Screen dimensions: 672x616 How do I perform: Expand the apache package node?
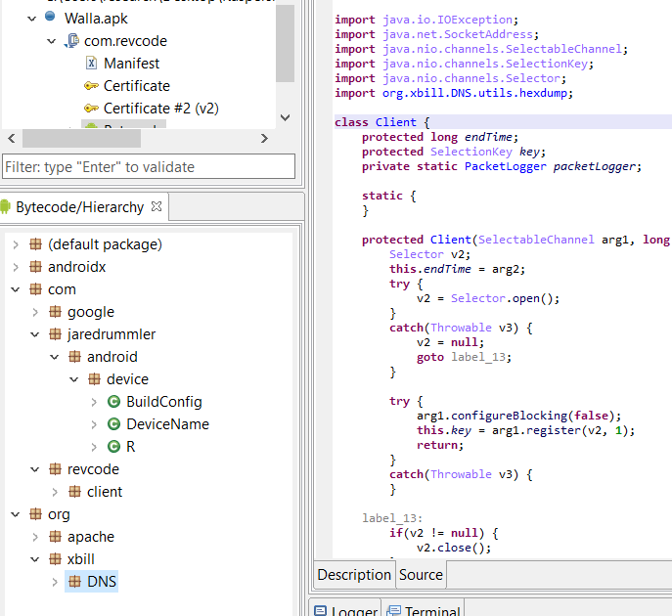point(35,537)
